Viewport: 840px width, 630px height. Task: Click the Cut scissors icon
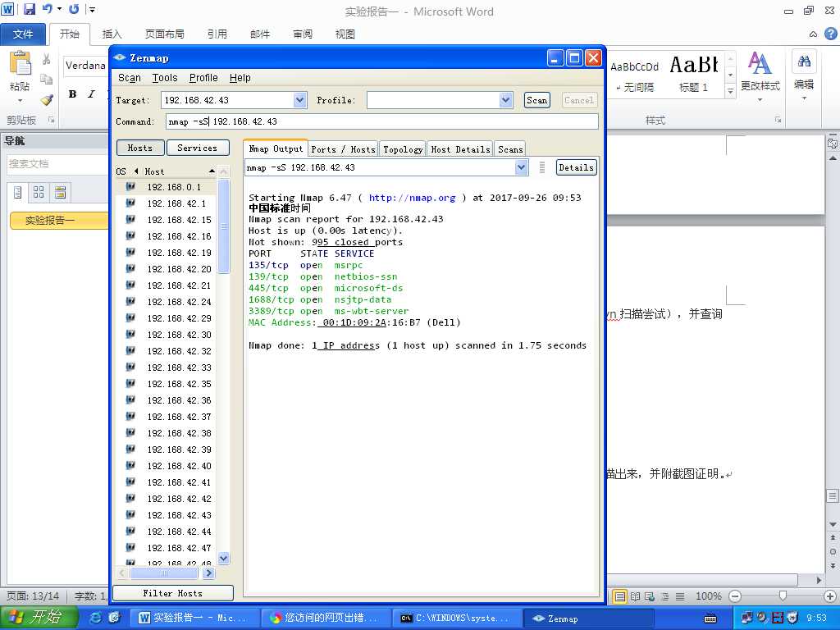[47, 59]
